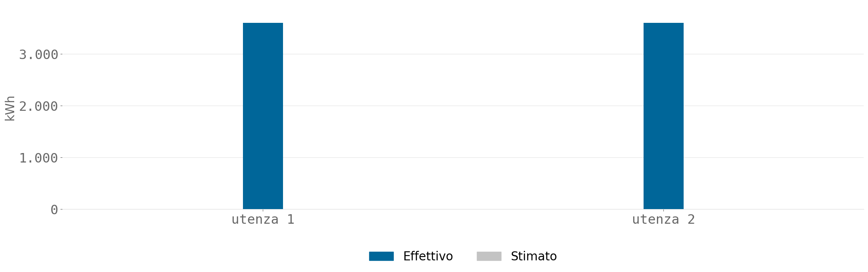Select the blue bar for utenza 2

coord(663,116)
